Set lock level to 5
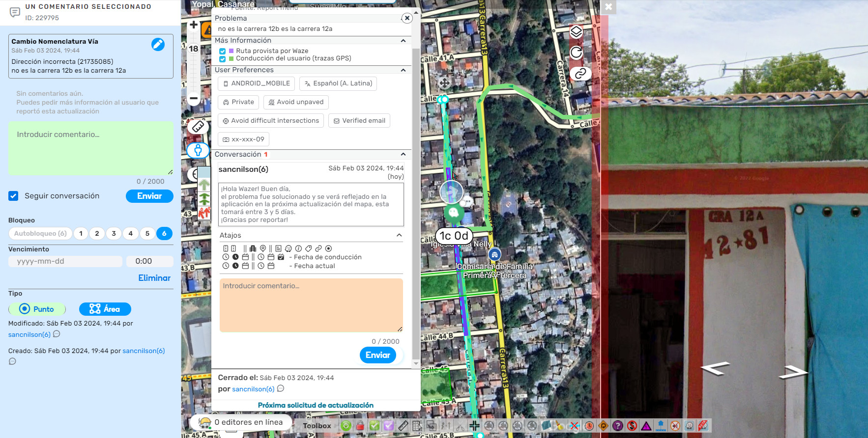The image size is (868, 438). pyautogui.click(x=147, y=234)
